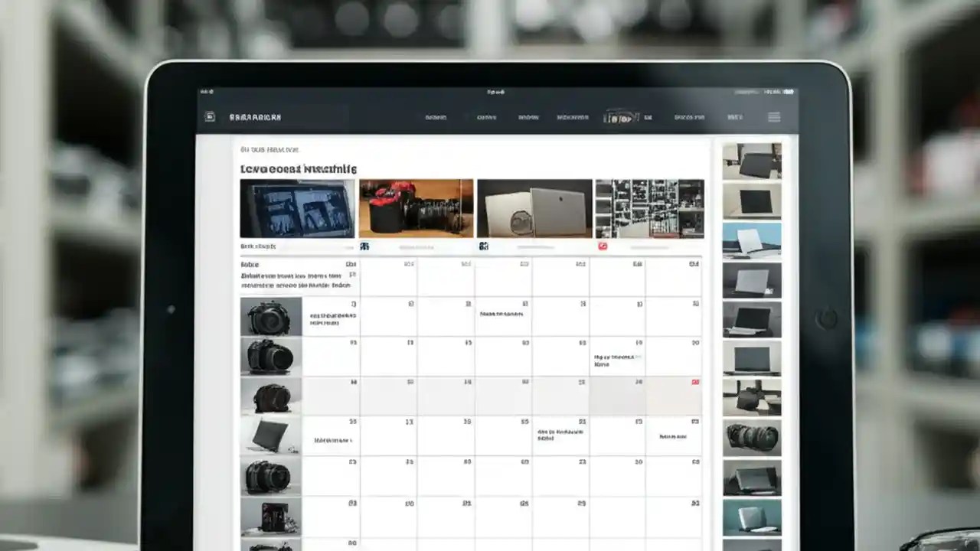The height and width of the screenshot is (551, 980).
Task: Click the red badge icon beneath the collage image
Action: pos(603,246)
